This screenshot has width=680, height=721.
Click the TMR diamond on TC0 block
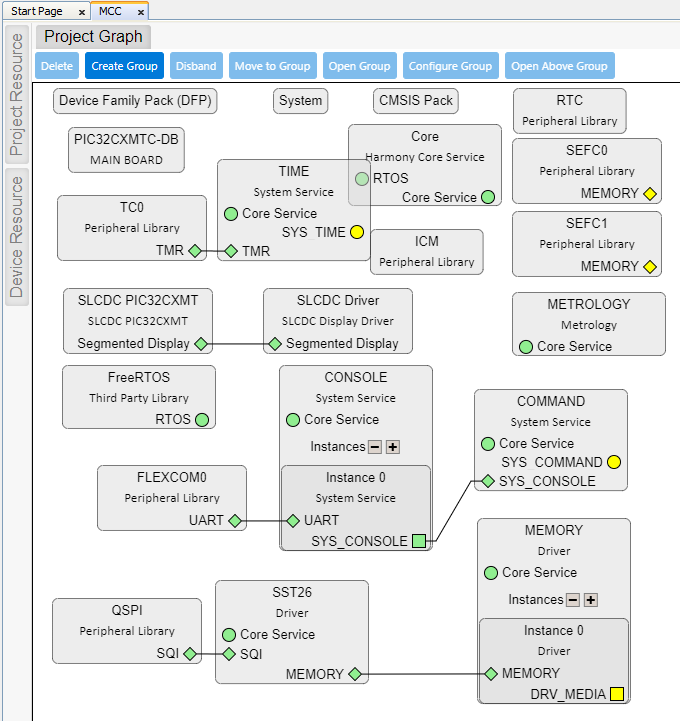[x=195, y=251]
